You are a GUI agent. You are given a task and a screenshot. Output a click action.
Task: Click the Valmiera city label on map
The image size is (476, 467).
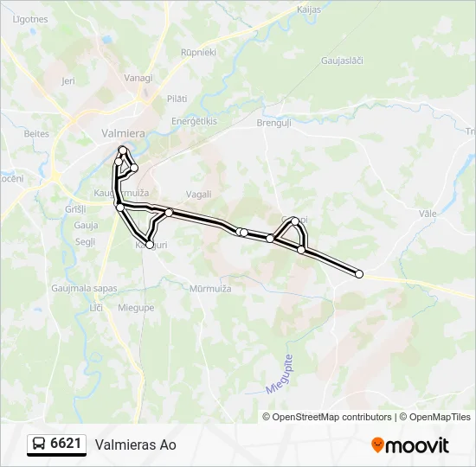click(123, 133)
